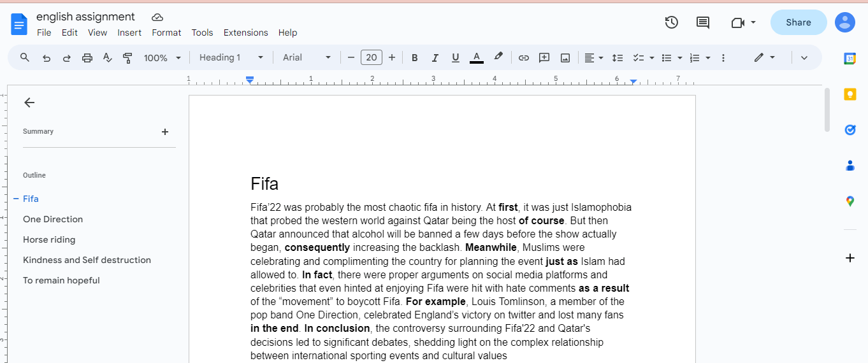Open the Google Calendar side panel
This screenshot has width=868, height=363.
850,59
